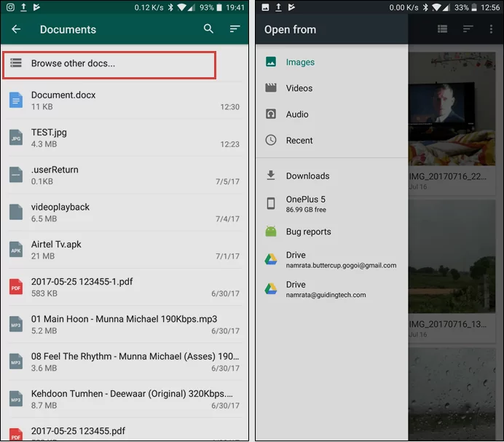Click the blue doc icon for Document.docx
The image size is (504, 442).
pyautogui.click(x=16, y=100)
